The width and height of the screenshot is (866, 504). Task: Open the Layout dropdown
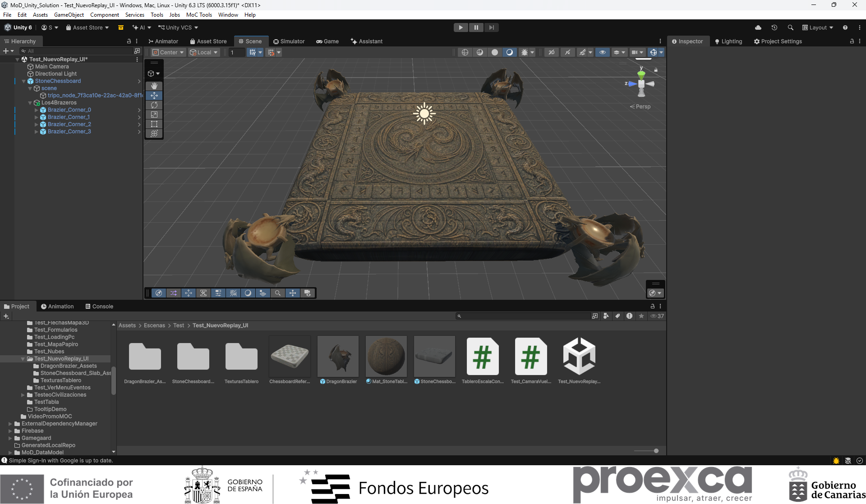pos(818,27)
